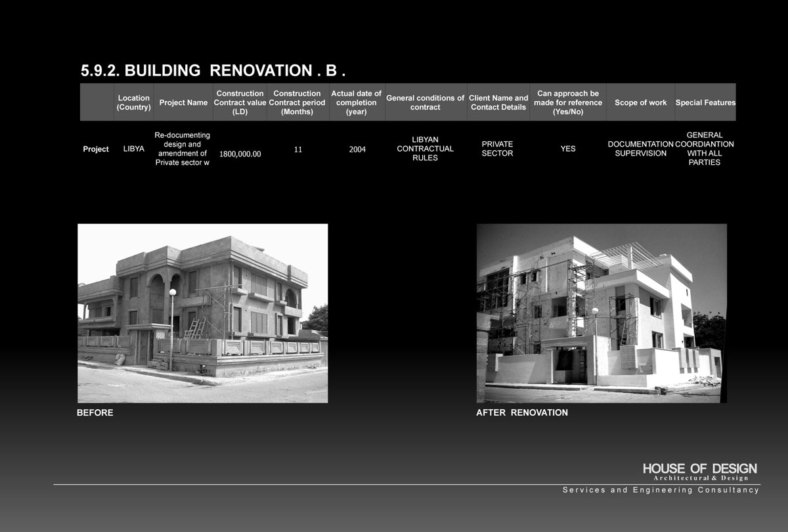
Task: Click 'Services and Engineering Consultancy' footer text
Action: pos(661,490)
